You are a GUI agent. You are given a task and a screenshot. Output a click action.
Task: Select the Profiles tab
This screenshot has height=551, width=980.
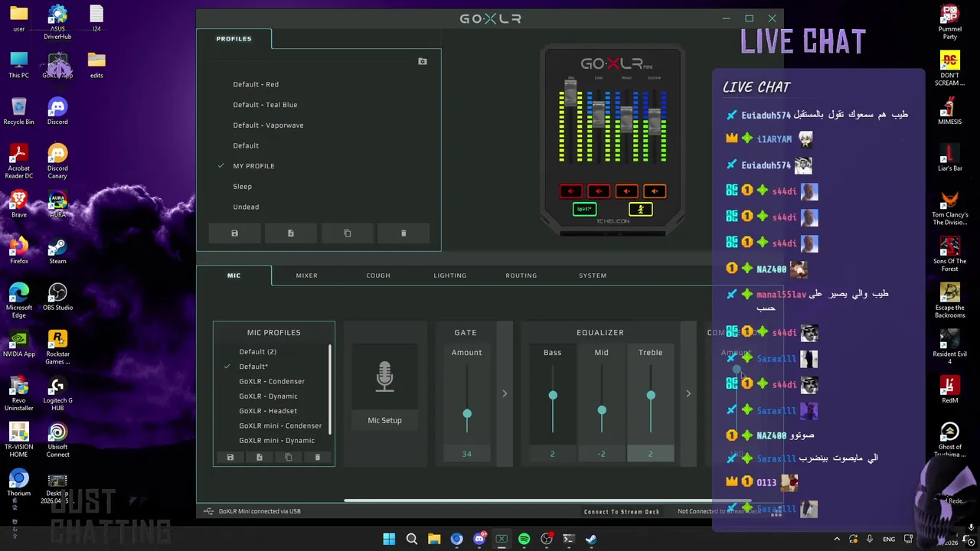tap(234, 38)
